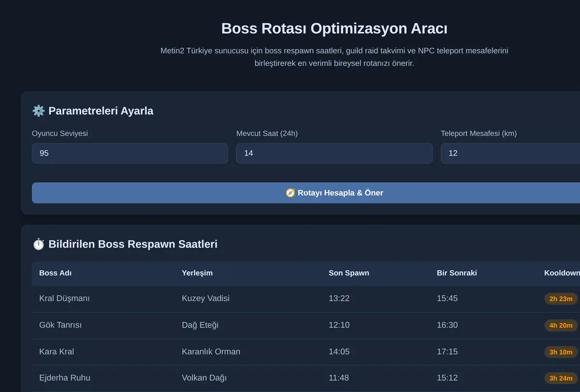
Task: Click the Rotayı Hesapla & Öner button
Action: (306, 193)
